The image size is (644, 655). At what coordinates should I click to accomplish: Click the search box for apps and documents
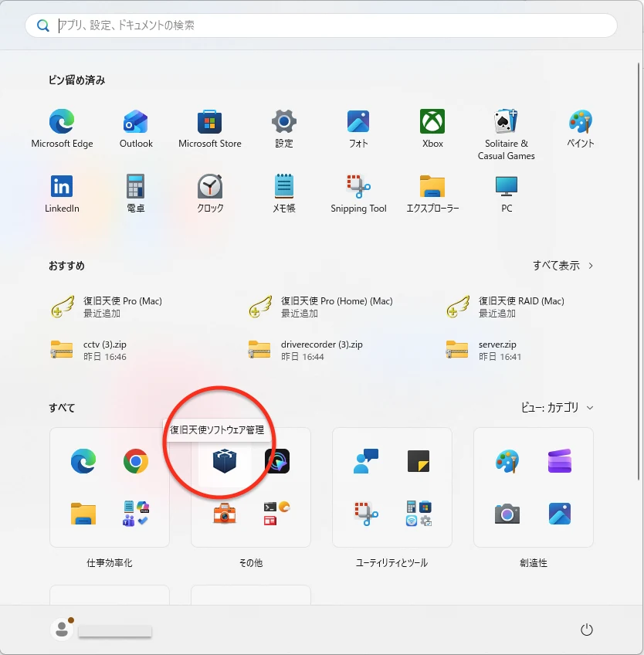point(320,25)
